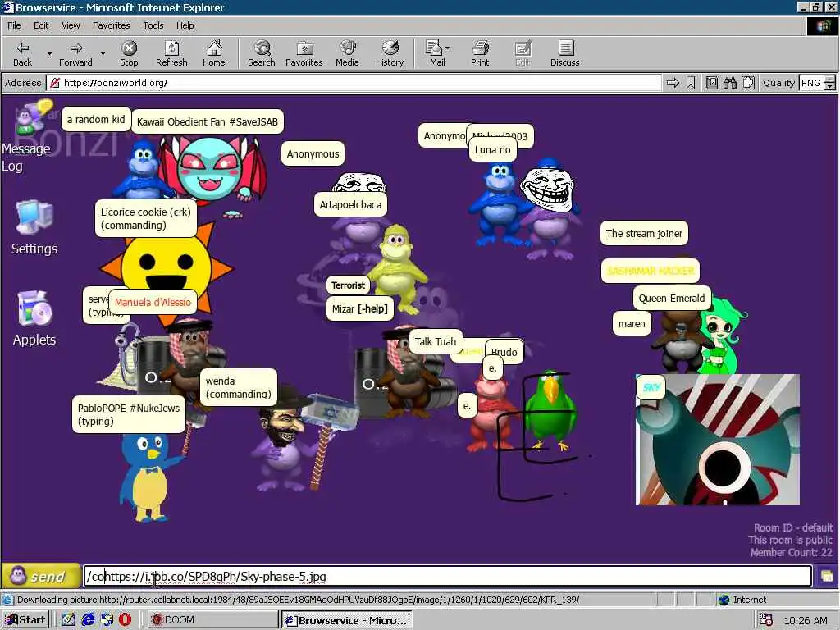Expand the Back button history dropdown
Viewport: 840px width, 630px height.
point(49,53)
